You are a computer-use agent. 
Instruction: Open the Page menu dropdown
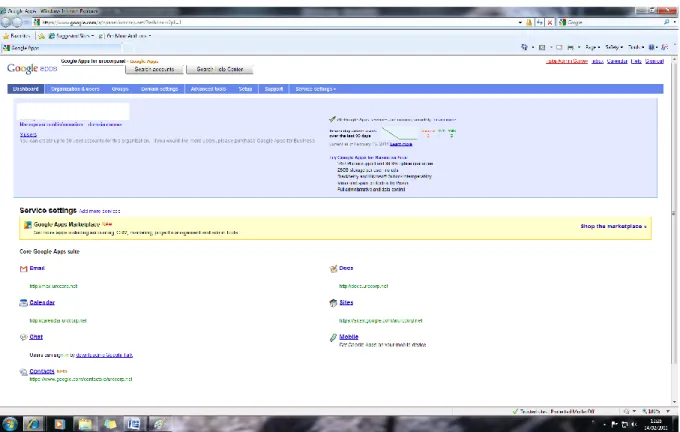(592, 47)
